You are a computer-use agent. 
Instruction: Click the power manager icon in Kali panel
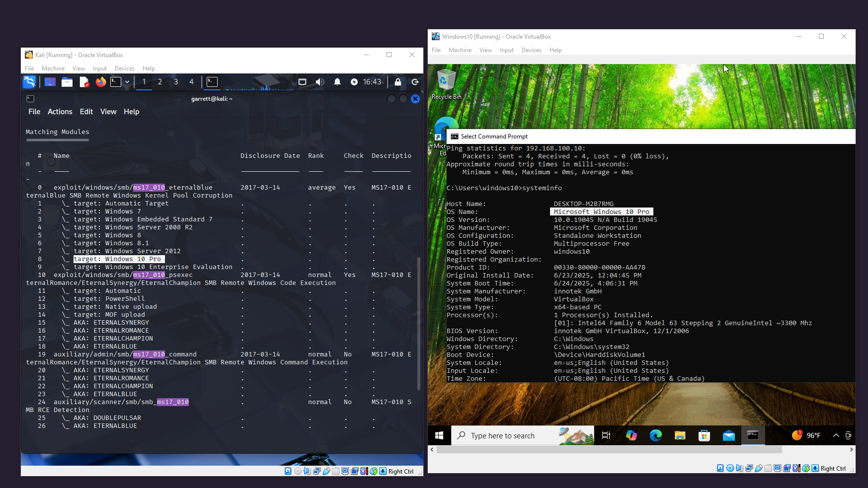click(x=354, y=82)
